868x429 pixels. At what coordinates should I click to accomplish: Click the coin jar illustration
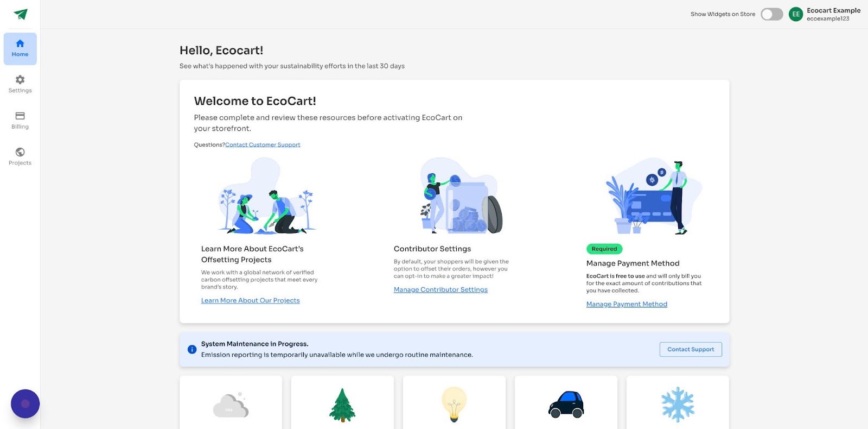[x=461, y=196]
